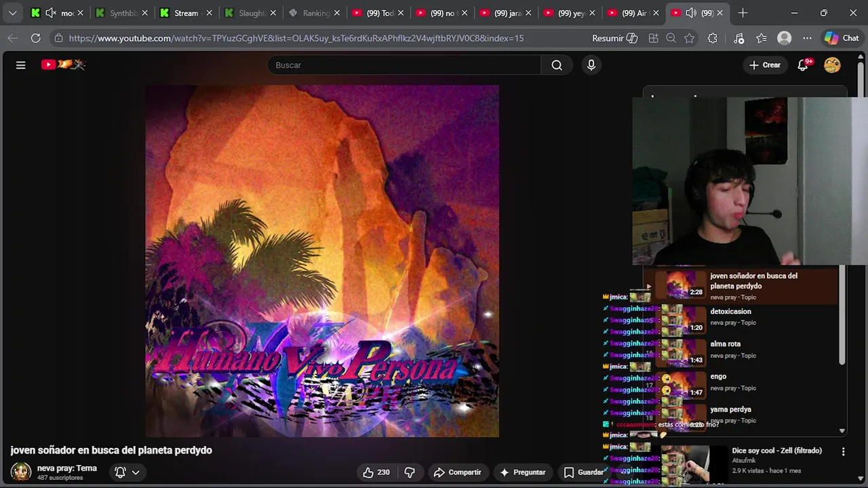Switch to the (99) jara YouTube tab
Screen dimensions: 868x488
[x=507, y=13]
